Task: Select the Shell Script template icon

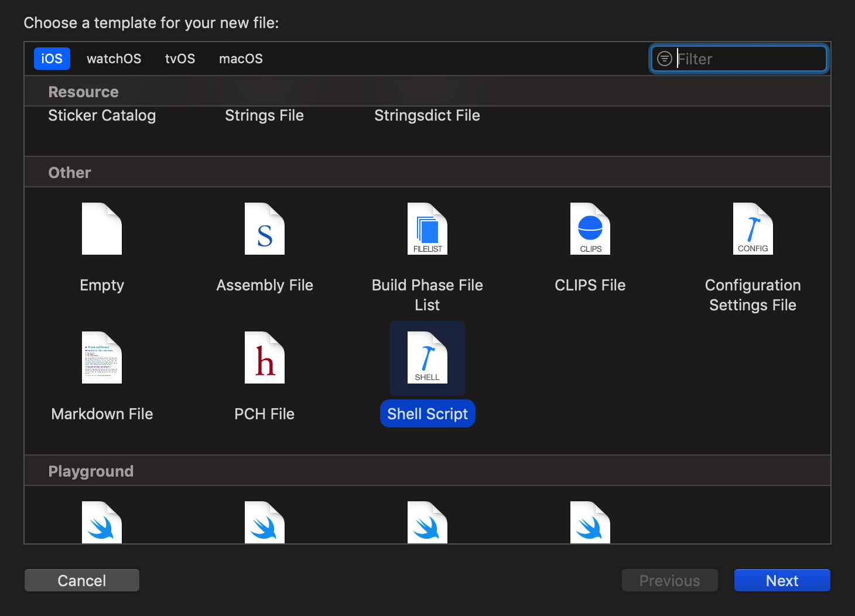Action: click(427, 358)
